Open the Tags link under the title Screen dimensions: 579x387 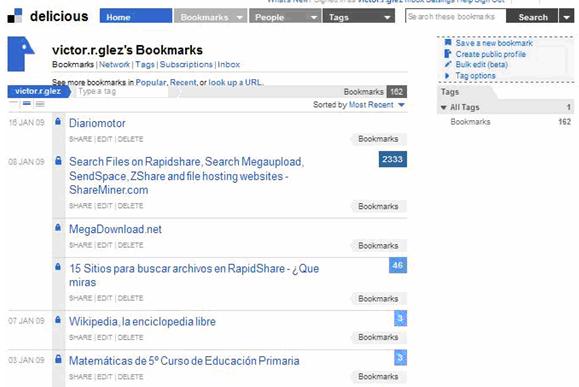(145, 64)
